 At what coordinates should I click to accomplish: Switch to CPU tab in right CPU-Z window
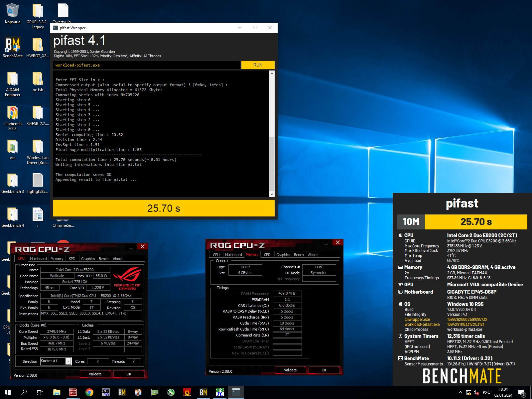click(x=216, y=255)
